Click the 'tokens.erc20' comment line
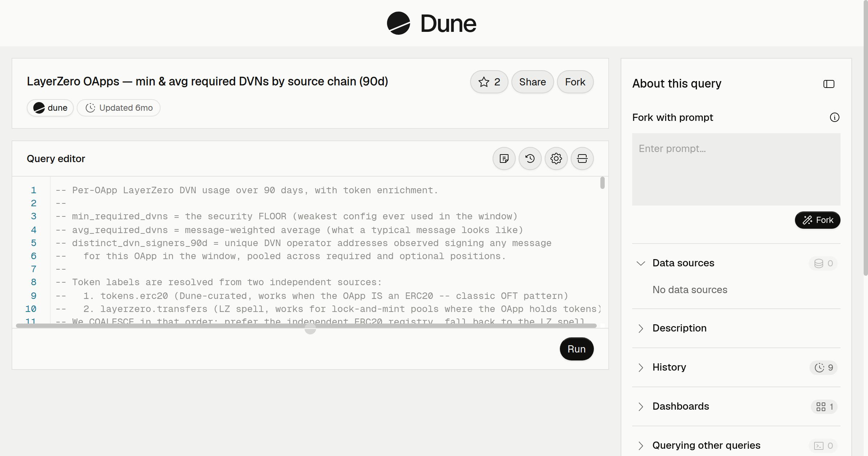Viewport: 868px width, 456px height. tap(312, 296)
